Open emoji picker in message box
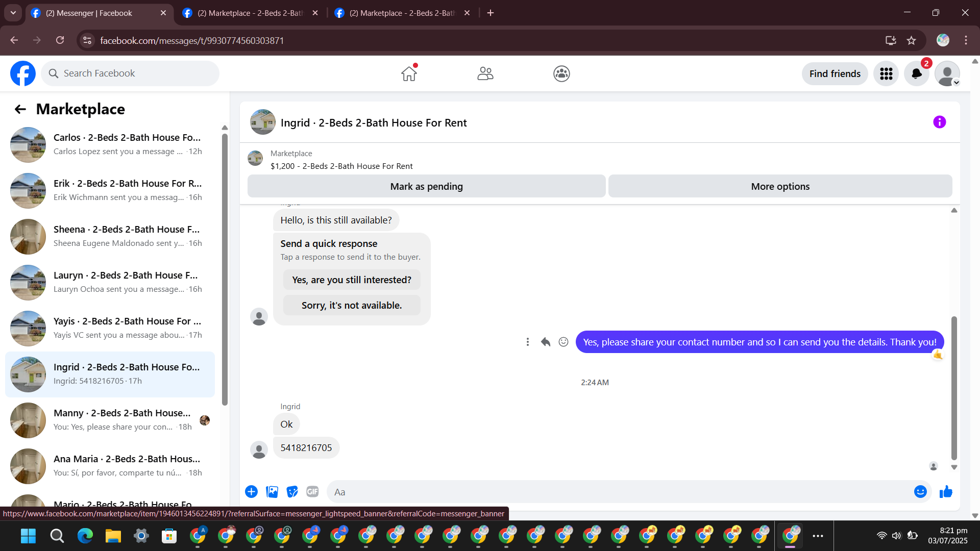 click(x=920, y=492)
